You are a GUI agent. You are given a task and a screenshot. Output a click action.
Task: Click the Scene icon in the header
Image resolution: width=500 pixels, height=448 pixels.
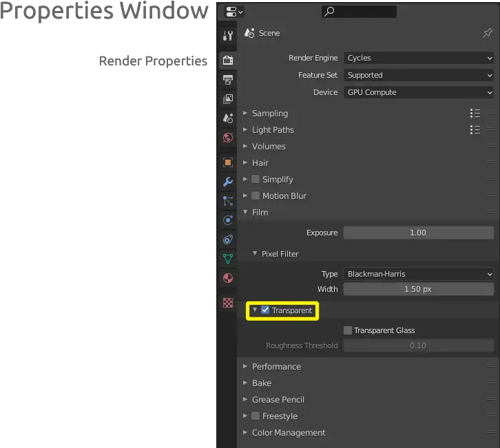coord(249,33)
